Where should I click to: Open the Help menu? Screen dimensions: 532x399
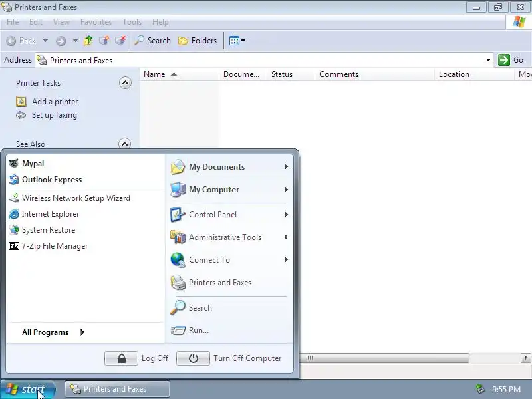click(x=160, y=22)
